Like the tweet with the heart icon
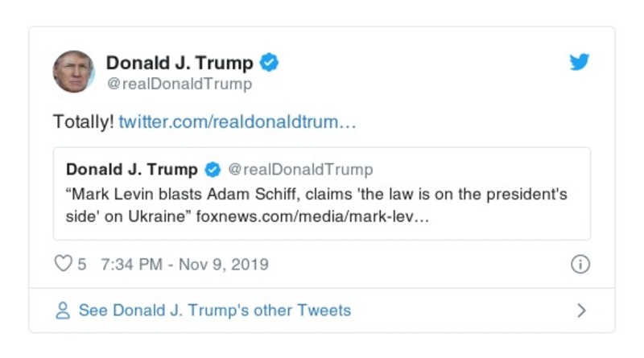Screen dimensions: 644x358 (x=63, y=264)
